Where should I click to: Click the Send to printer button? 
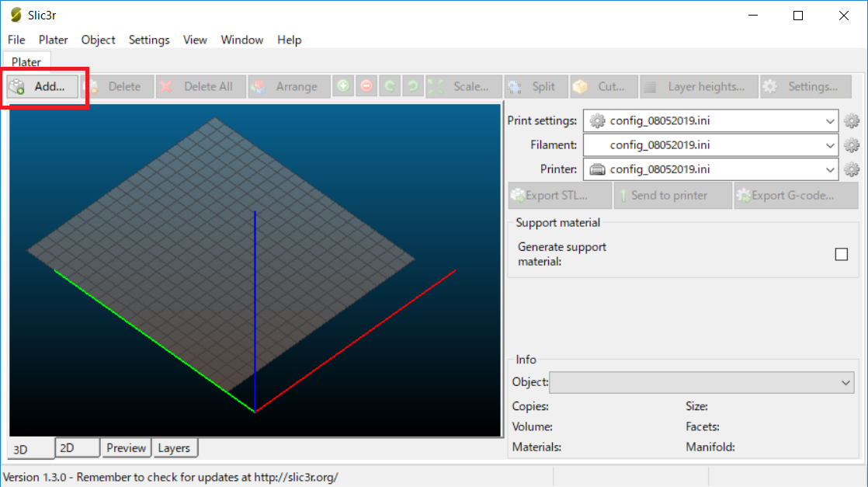click(x=672, y=196)
